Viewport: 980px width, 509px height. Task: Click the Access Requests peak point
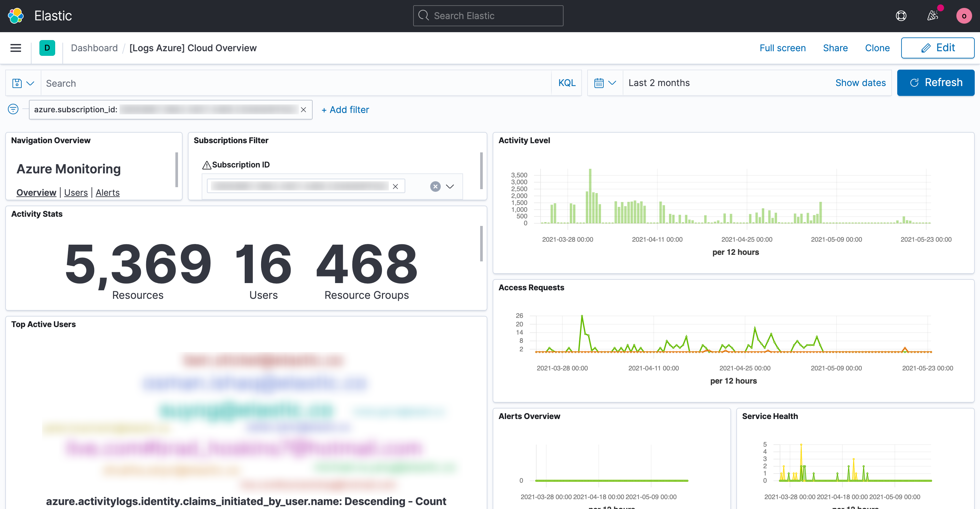(582, 316)
